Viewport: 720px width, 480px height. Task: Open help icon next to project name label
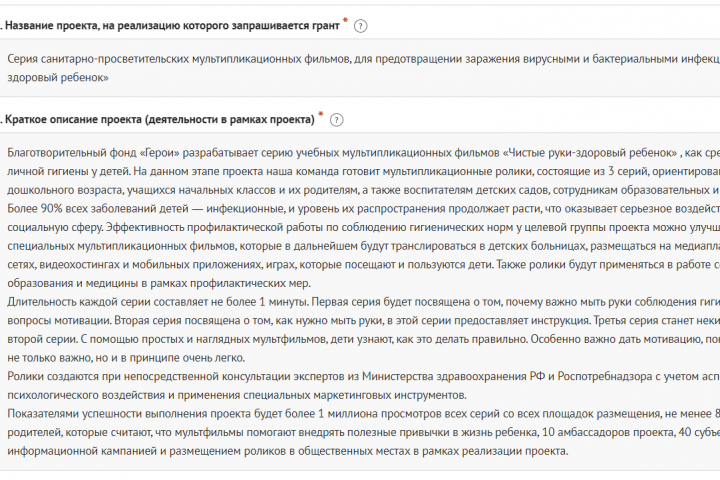tap(360, 26)
